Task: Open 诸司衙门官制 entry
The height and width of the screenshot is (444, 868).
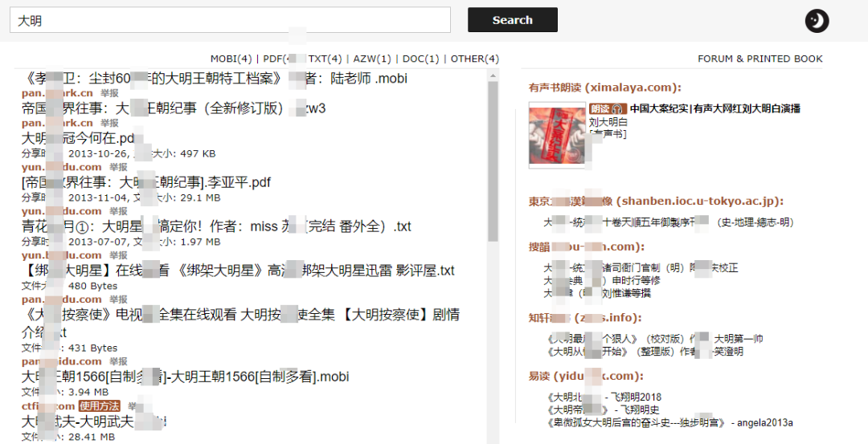Action: click(641, 268)
